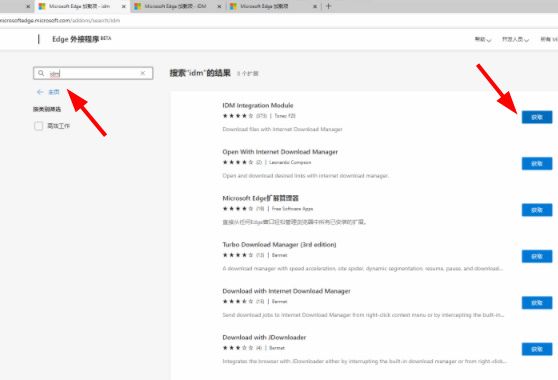Image resolution: width=558 pixels, height=380 pixels.
Task: Open Open With Internet Download Manager title
Action: 280,152
